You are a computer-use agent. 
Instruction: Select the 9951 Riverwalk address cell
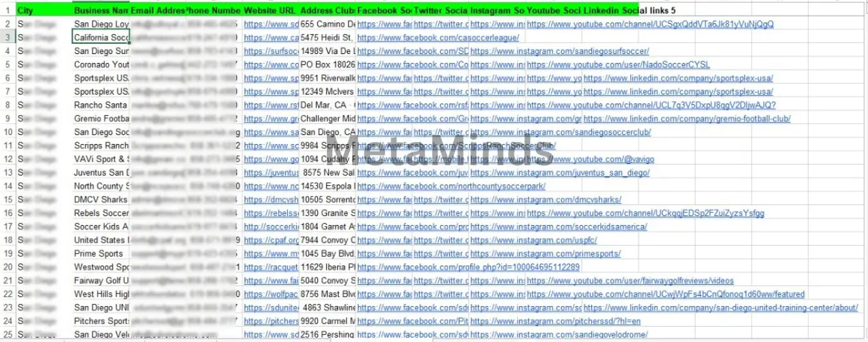328,78
